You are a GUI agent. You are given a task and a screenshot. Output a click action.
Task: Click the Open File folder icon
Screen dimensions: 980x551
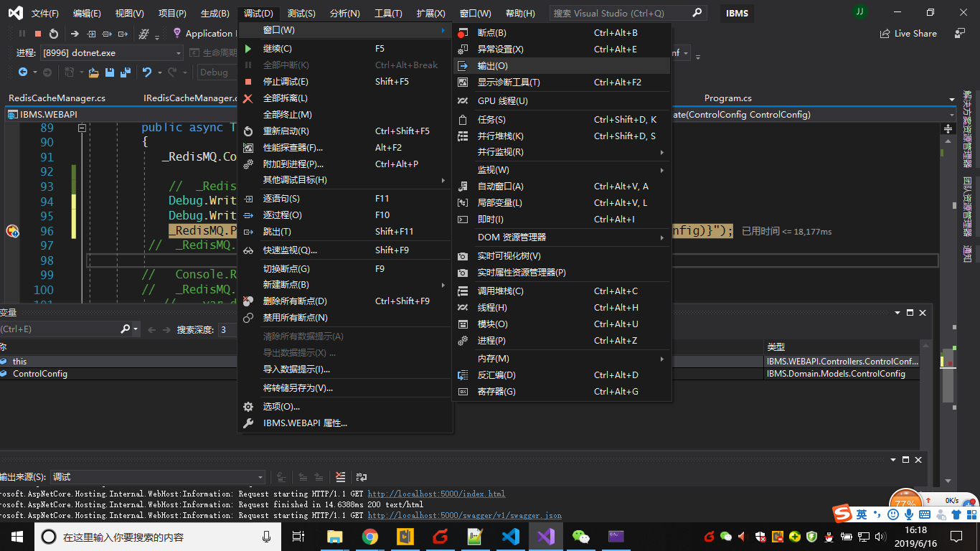click(x=93, y=72)
